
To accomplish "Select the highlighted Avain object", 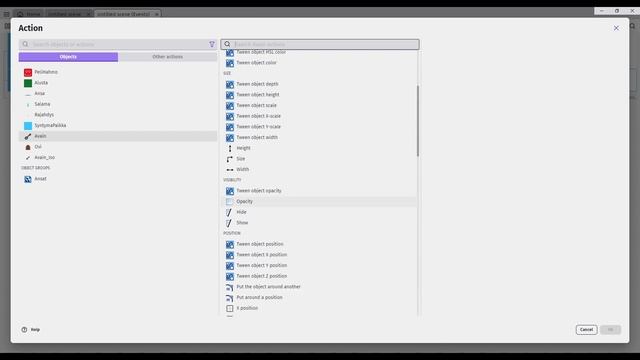I will point(118,136).
